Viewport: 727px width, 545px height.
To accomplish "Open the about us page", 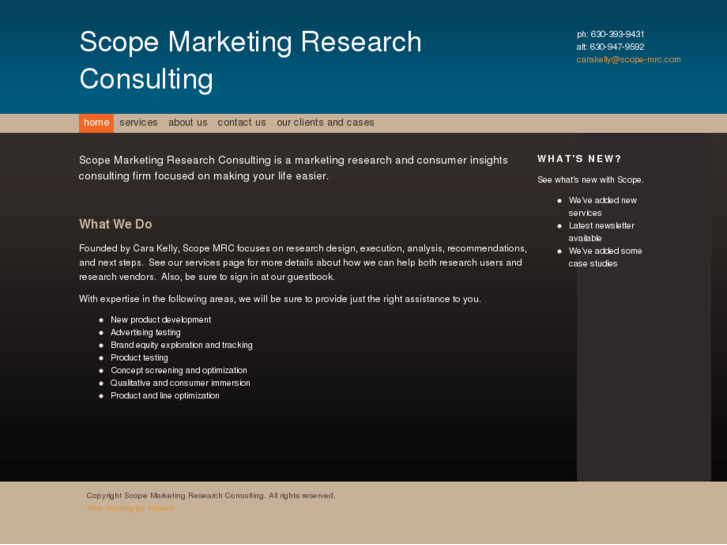I will coord(188,123).
